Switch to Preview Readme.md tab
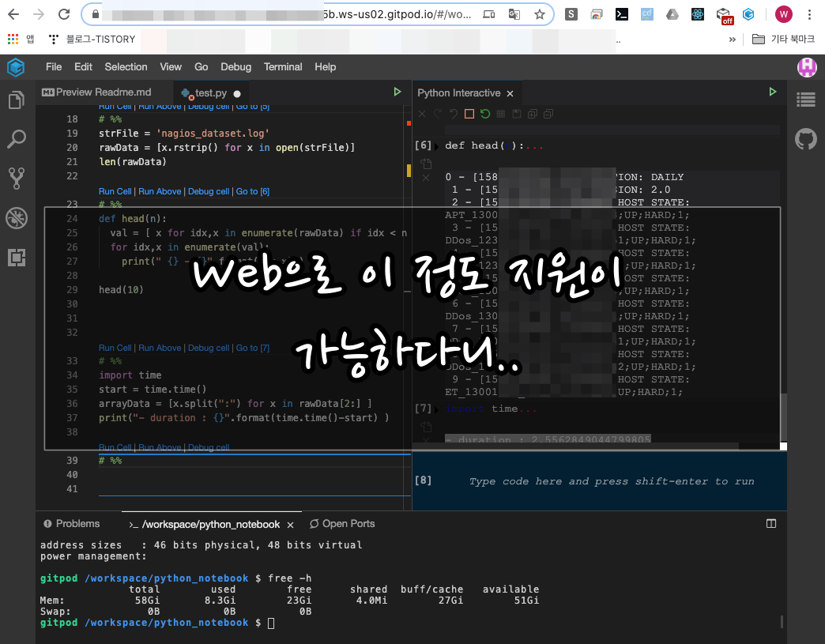Screen dimensions: 825x644 [97, 92]
